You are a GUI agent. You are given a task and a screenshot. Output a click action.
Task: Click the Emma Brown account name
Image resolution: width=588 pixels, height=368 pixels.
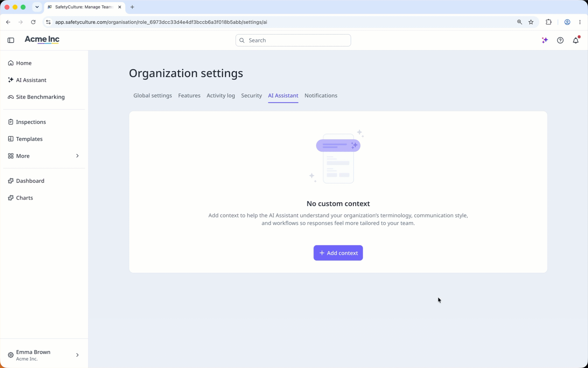tap(33, 352)
